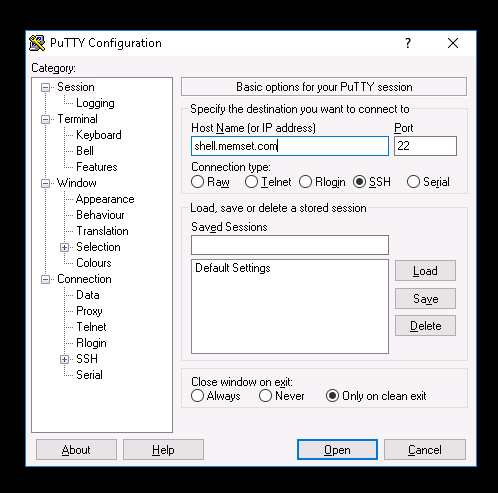Screen dimensions: 498x493
Task: Click the Load button
Action: 425,271
